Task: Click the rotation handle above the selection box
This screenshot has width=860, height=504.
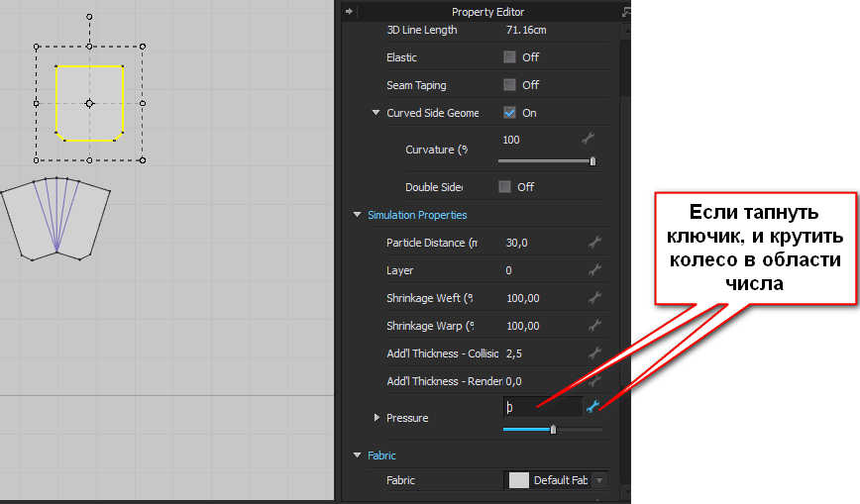Action: tap(89, 17)
